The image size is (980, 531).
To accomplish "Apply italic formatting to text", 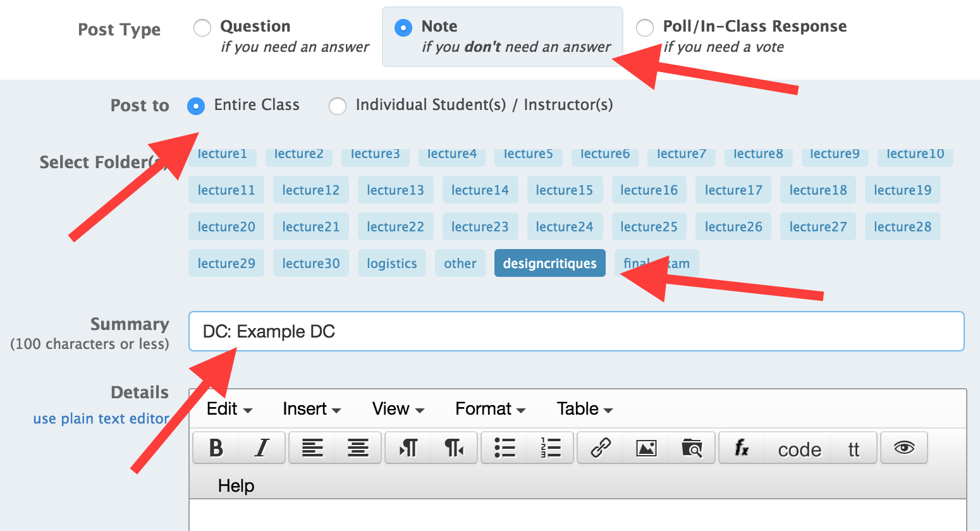I will point(262,448).
